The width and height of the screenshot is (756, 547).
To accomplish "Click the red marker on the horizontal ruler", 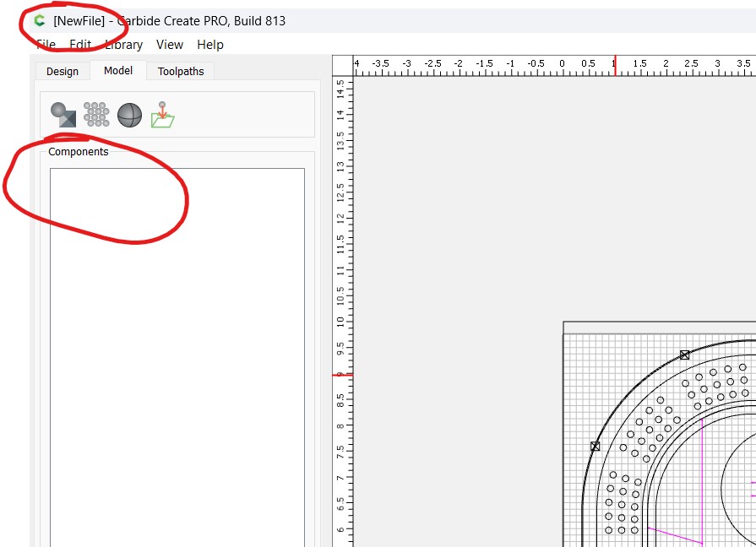I will click(615, 65).
